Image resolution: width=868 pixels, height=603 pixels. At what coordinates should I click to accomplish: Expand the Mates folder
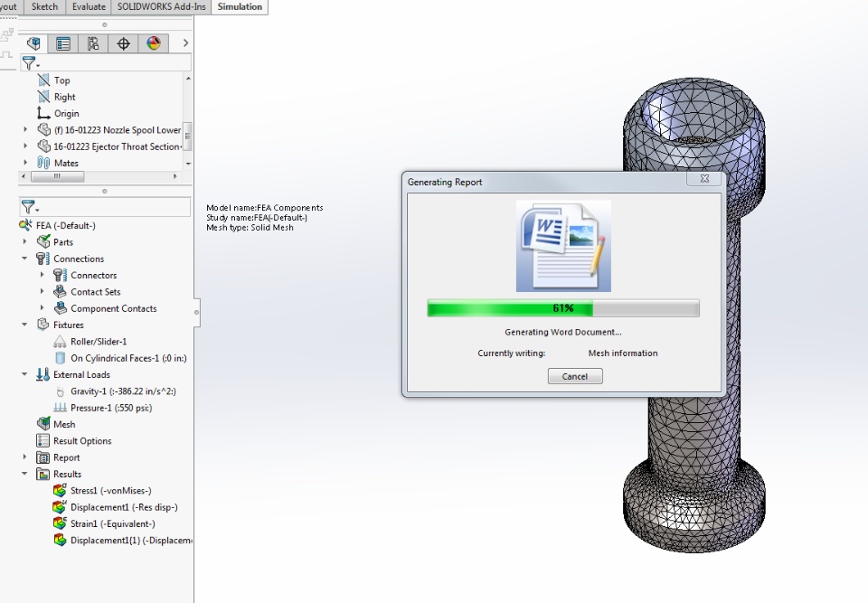point(25,163)
